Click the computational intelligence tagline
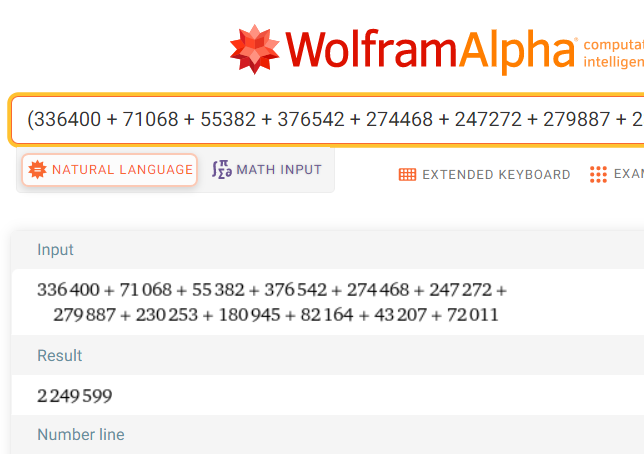Image resolution: width=644 pixels, height=454 pixels. [x=612, y=54]
